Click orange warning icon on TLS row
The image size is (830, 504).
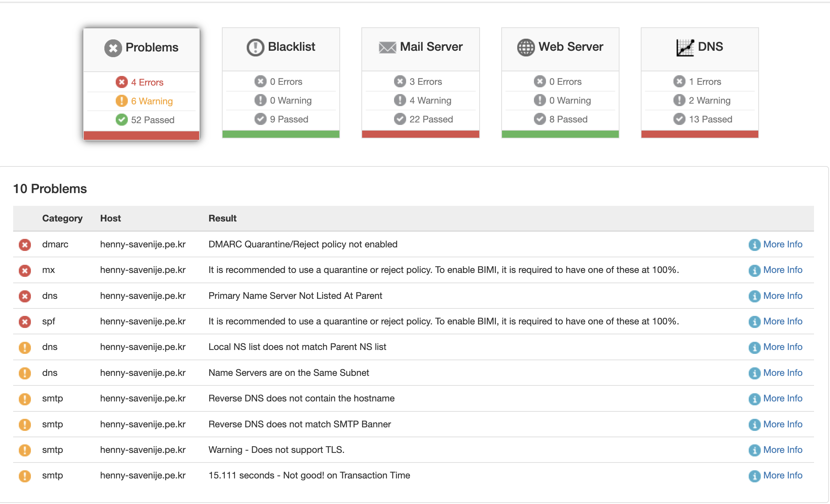coord(25,450)
